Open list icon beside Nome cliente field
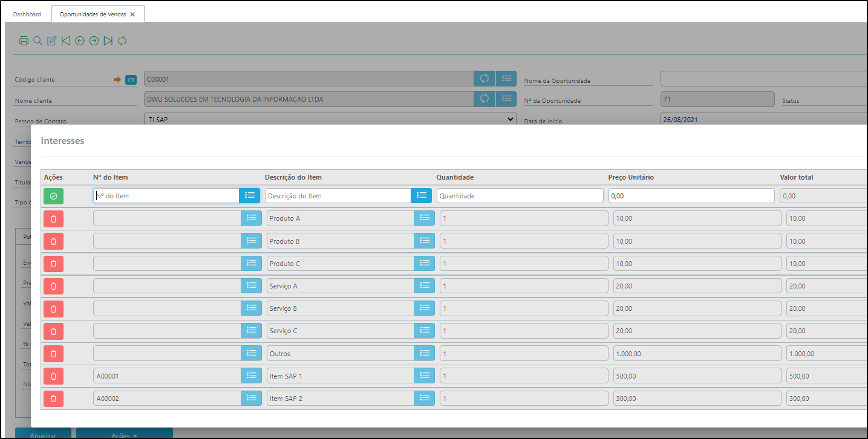868x439 pixels. click(506, 99)
